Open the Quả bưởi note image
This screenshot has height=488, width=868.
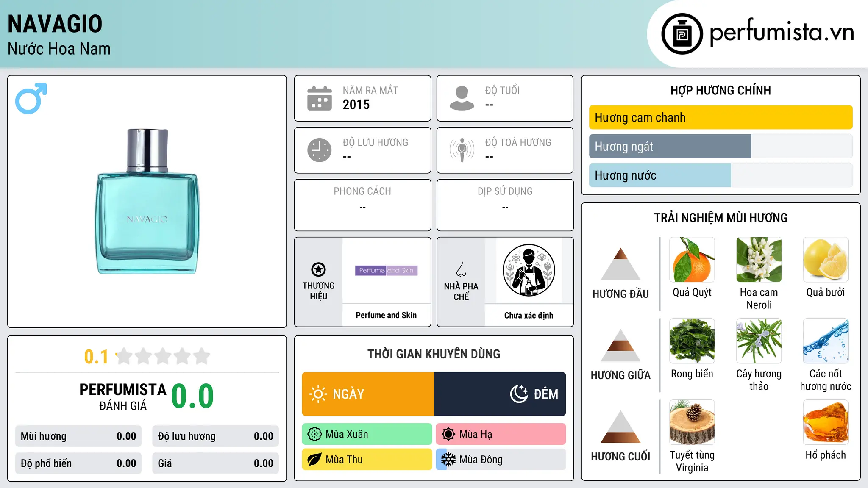826,260
